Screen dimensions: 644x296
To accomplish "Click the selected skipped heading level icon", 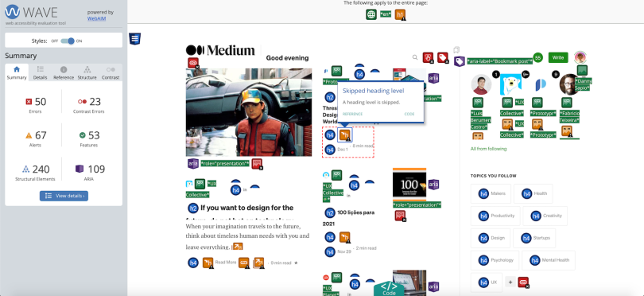I will coord(345,134).
